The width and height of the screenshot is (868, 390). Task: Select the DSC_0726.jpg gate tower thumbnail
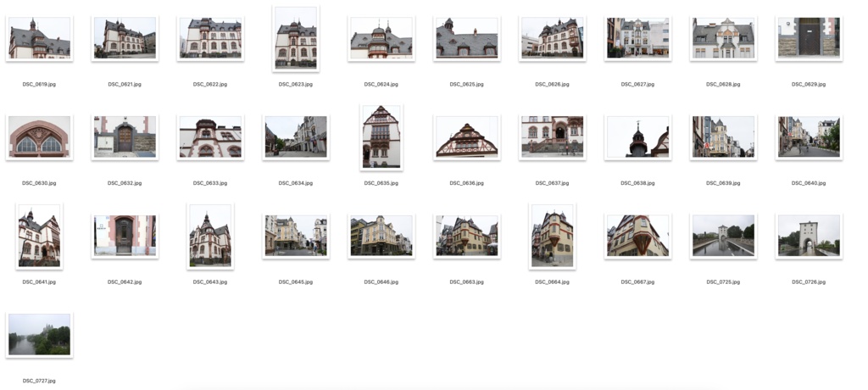(809, 236)
